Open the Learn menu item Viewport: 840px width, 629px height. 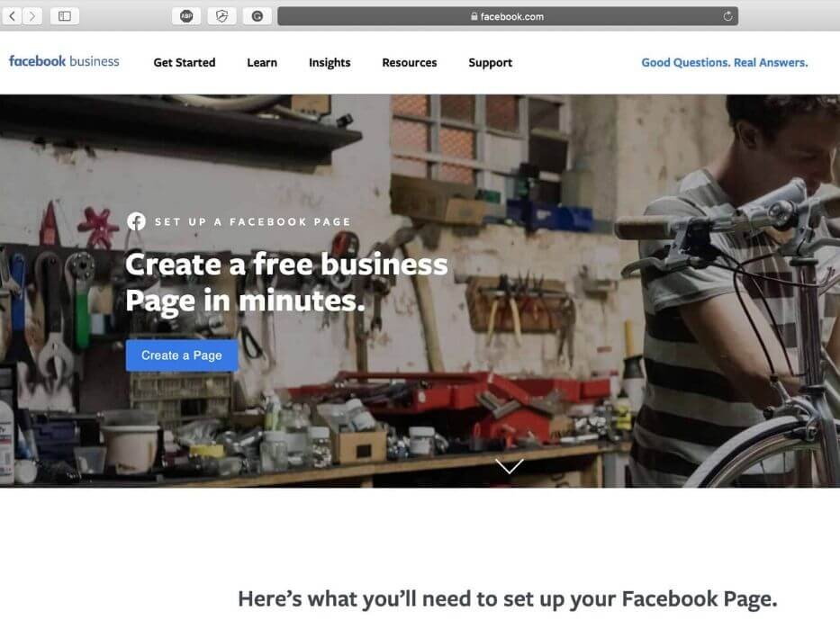[x=262, y=63]
